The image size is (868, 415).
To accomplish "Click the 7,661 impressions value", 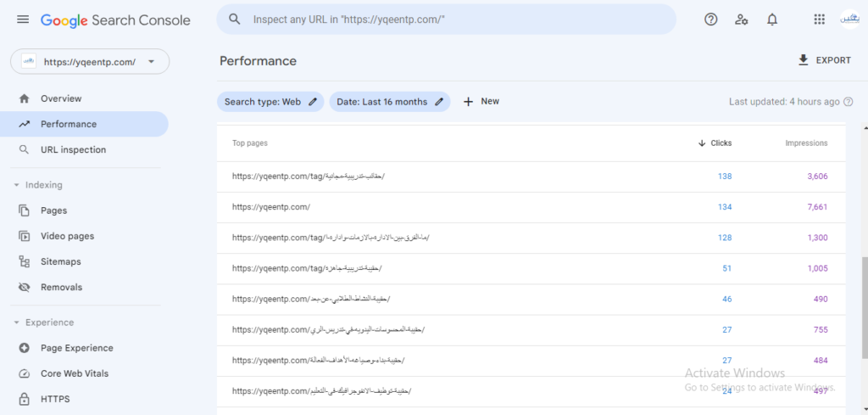I will (817, 207).
